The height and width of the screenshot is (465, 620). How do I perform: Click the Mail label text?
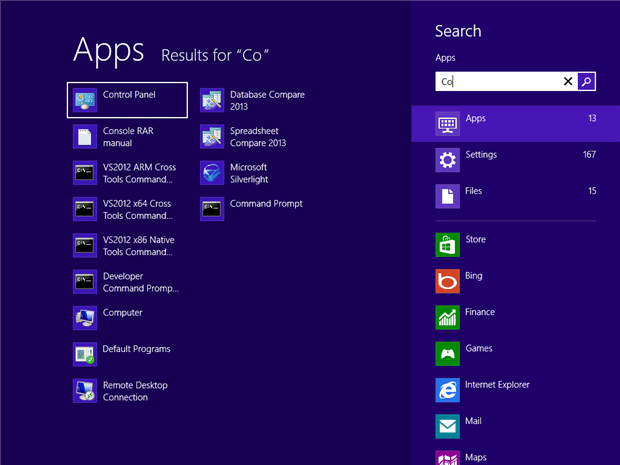(x=473, y=421)
